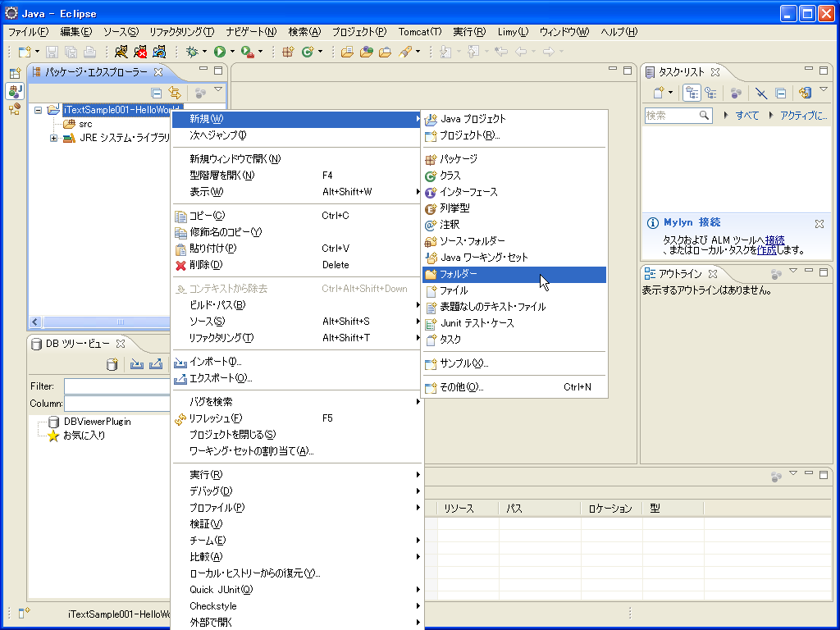Open the Run button dropdown arrow
This screenshot has width=840, height=630.
pyautogui.click(x=232, y=52)
